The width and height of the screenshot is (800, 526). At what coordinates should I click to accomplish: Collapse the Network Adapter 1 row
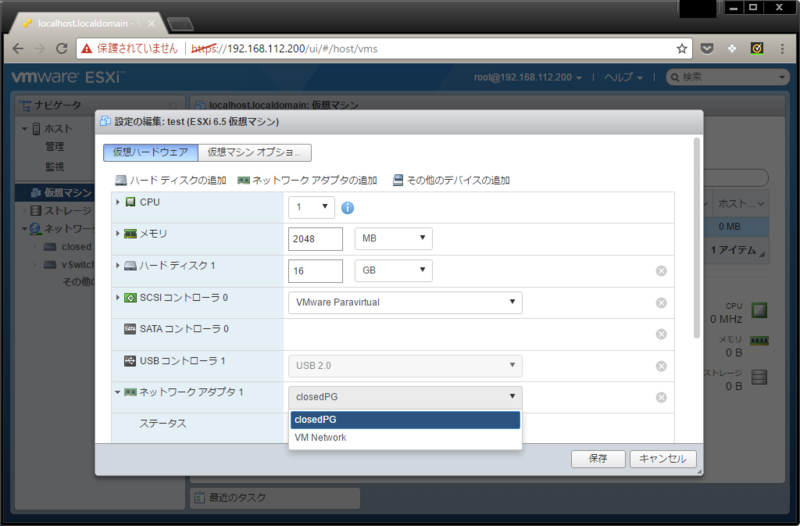tap(118, 392)
